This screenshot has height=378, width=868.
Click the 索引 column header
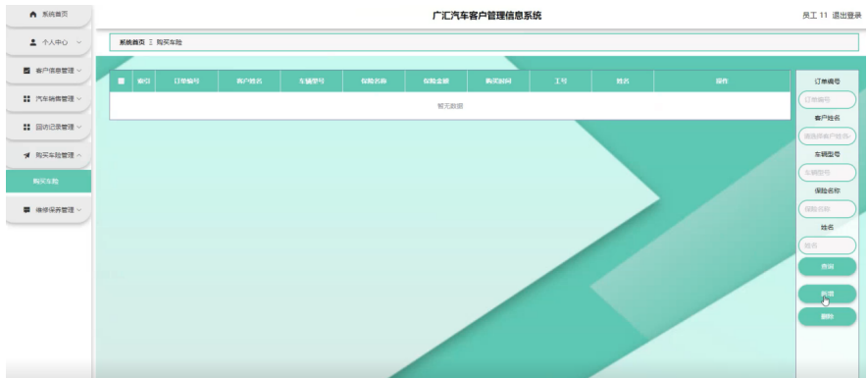click(144, 81)
